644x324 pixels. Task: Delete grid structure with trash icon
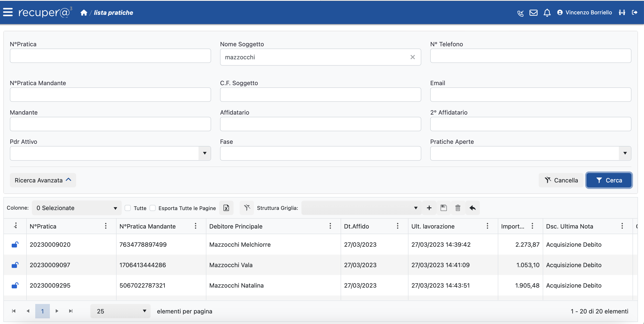(458, 208)
